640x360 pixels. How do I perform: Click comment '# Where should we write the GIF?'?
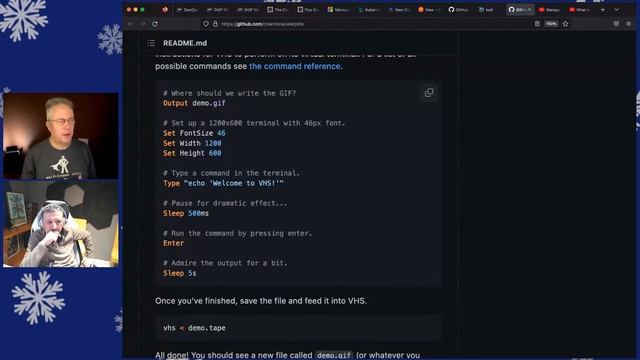230,93
